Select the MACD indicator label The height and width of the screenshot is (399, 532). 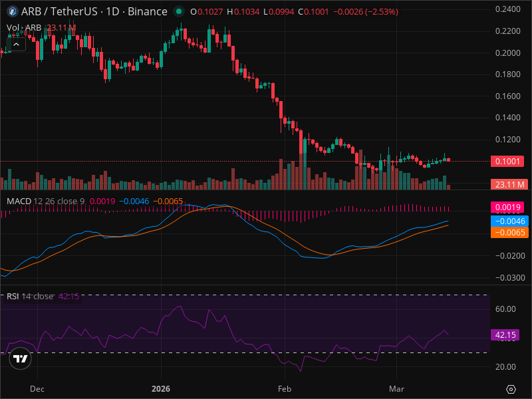tap(19, 201)
